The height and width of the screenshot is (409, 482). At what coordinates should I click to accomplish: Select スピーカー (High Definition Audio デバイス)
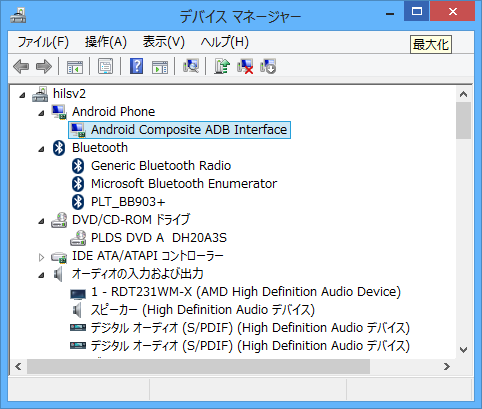tap(203, 310)
